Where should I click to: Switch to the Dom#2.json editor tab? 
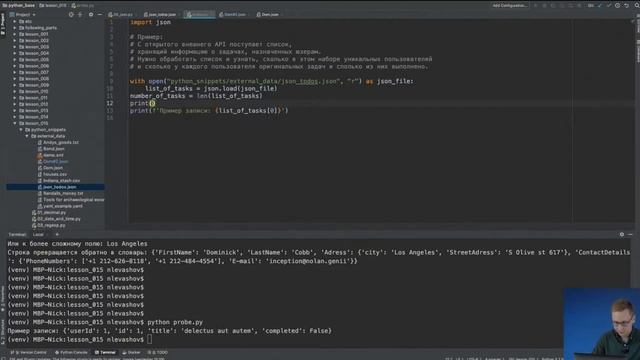[x=233, y=14]
